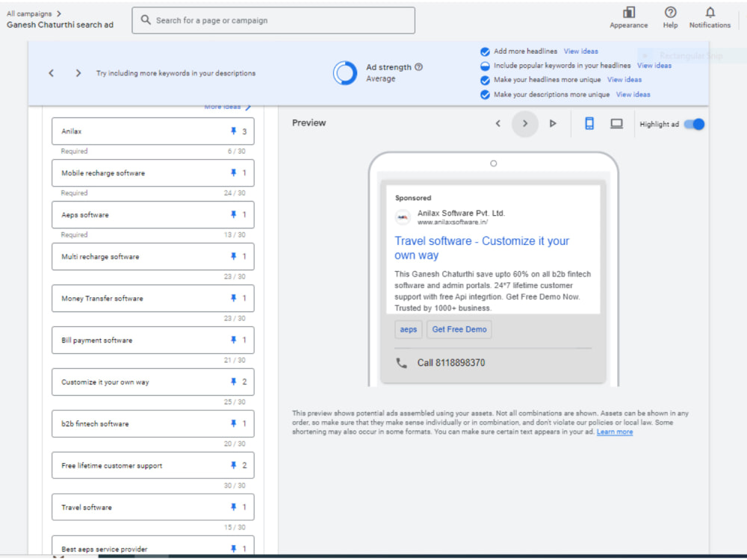Edit Free lifetime customer support field
The height and width of the screenshot is (560, 747).
click(153, 465)
